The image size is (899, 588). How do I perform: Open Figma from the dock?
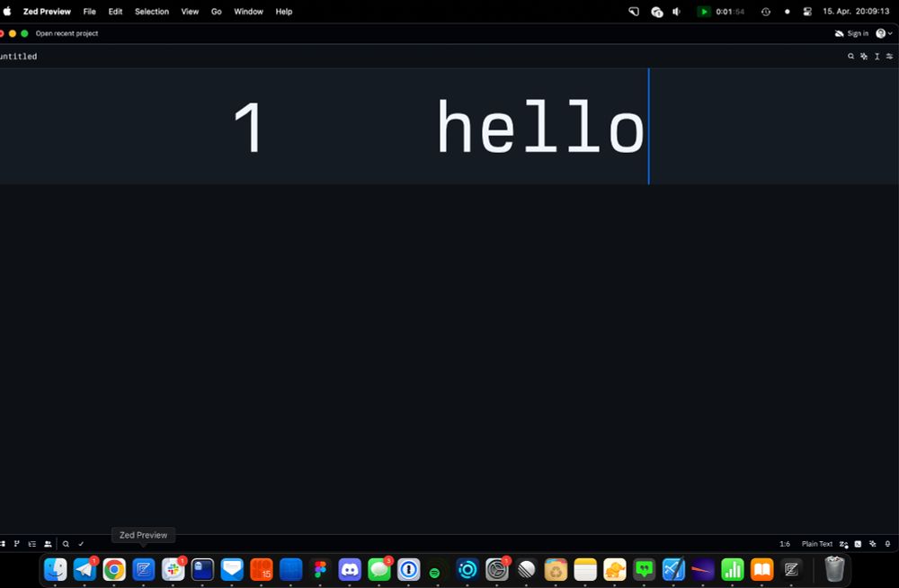[x=320, y=570]
